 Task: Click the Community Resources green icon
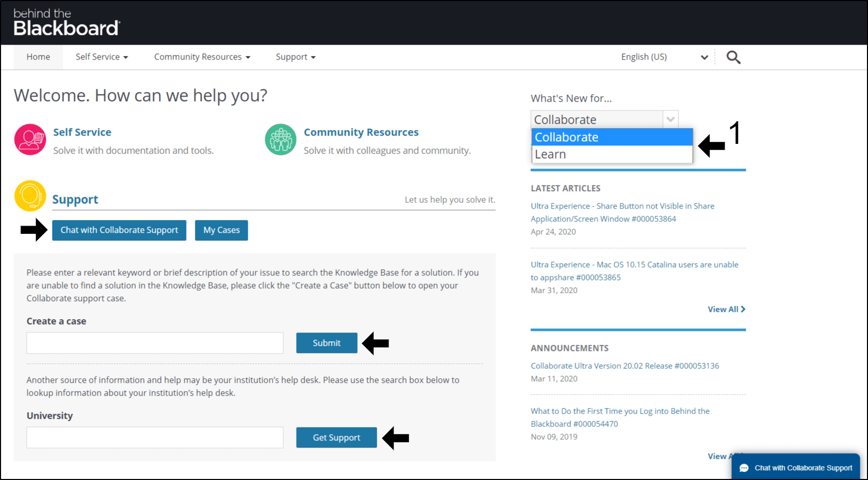point(281,139)
